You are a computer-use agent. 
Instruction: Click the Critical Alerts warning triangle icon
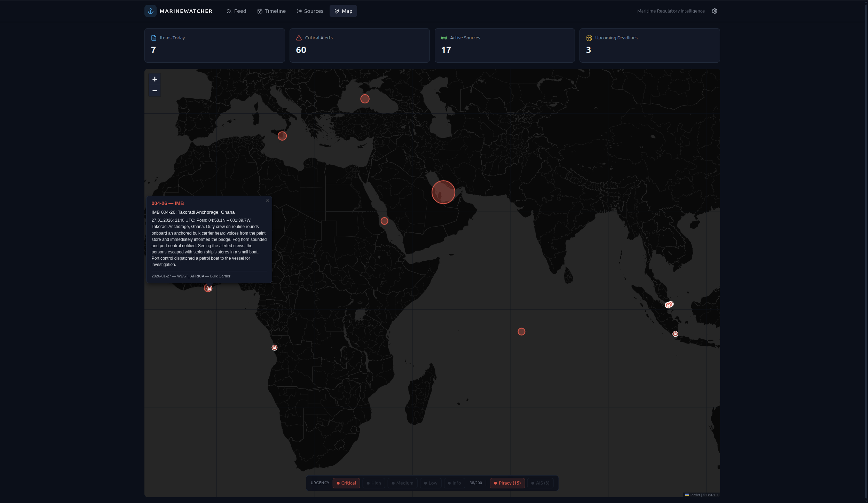tap(298, 38)
